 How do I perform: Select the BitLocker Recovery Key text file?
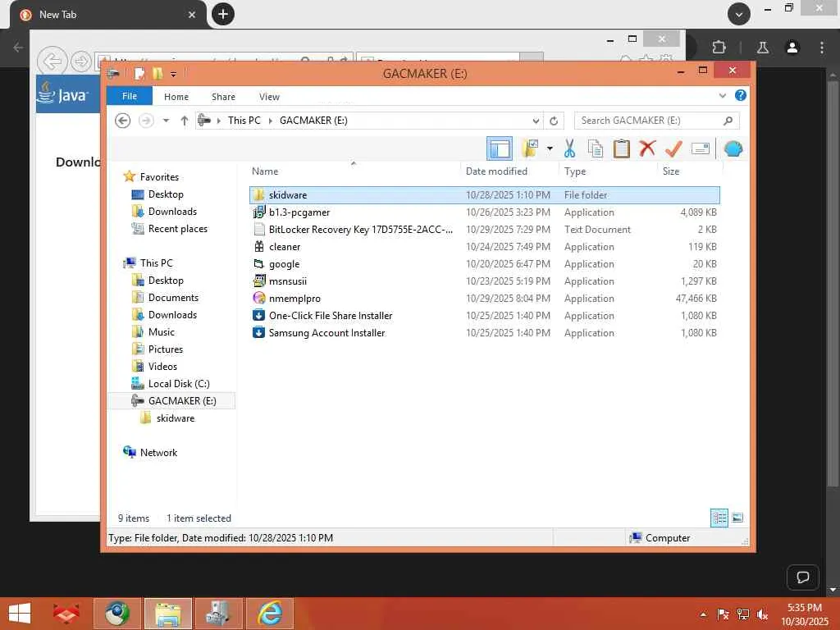[x=484, y=230]
